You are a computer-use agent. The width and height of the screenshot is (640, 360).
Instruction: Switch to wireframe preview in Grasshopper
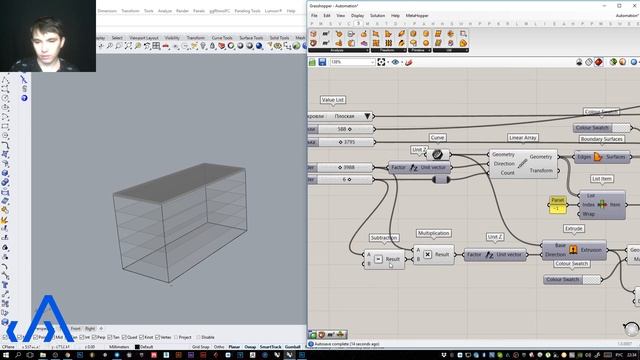coord(589,62)
